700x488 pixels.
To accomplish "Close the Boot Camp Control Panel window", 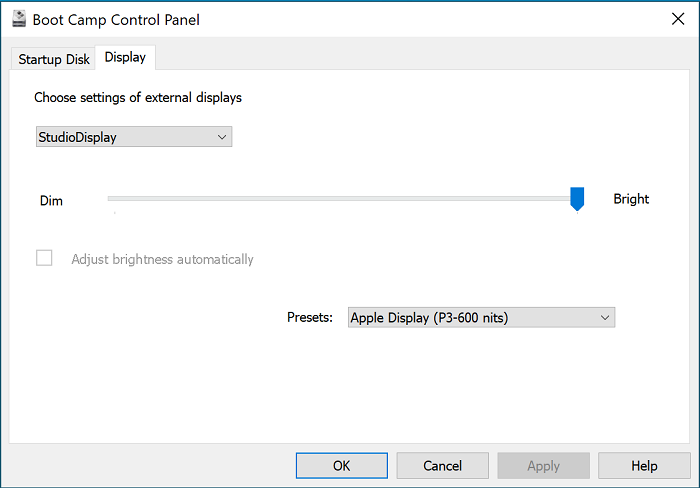I will pyautogui.click(x=677, y=19).
